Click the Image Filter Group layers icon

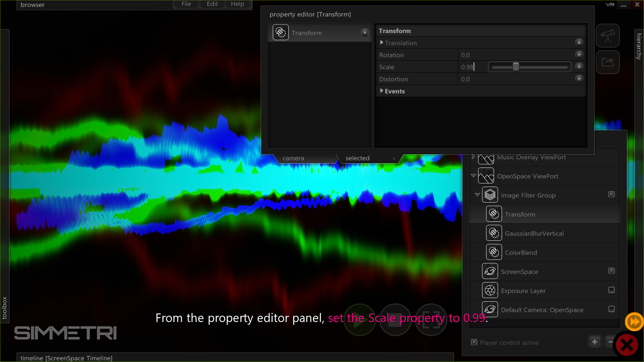pyautogui.click(x=490, y=195)
